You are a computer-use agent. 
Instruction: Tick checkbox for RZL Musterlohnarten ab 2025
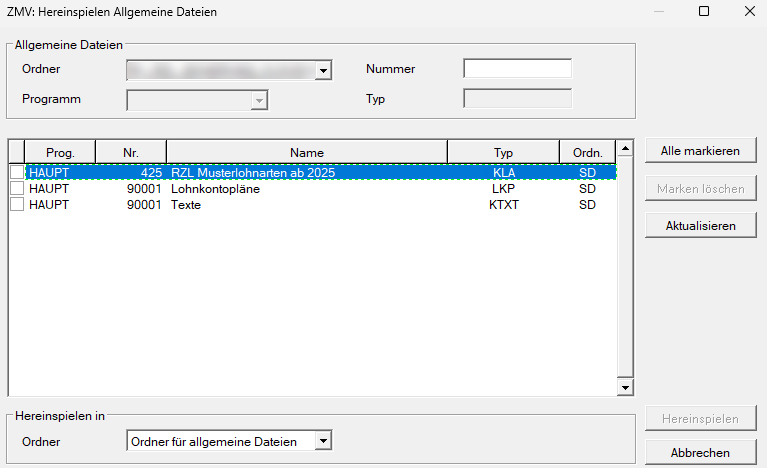(x=17, y=173)
